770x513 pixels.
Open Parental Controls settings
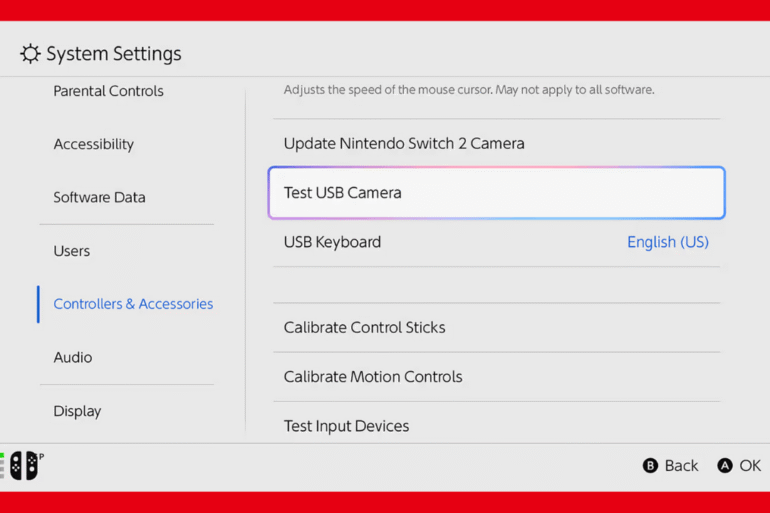coord(109,91)
